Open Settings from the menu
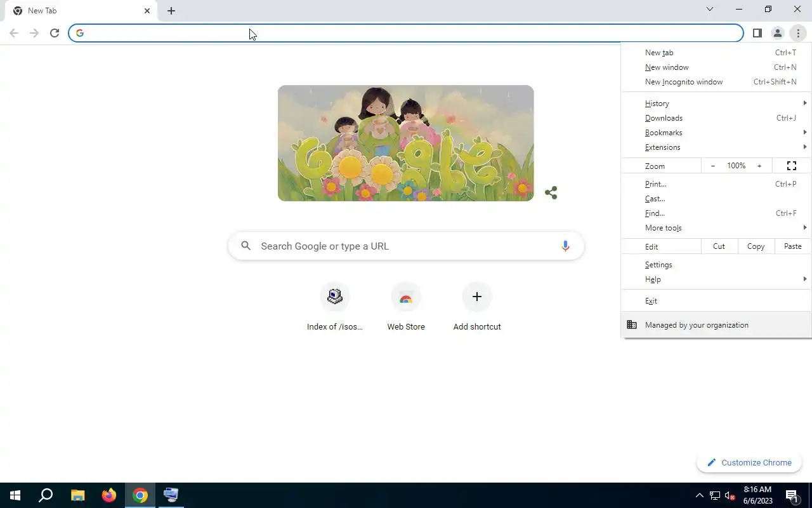 coord(716,265)
